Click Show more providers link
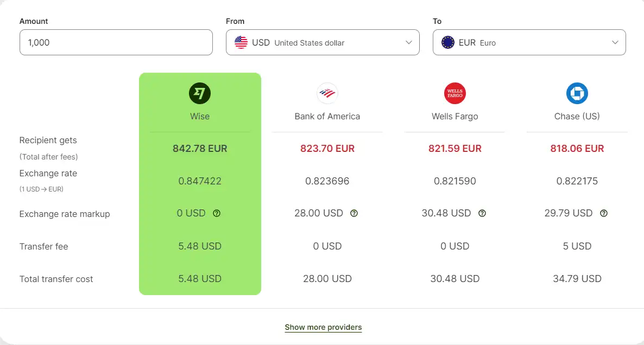 pyautogui.click(x=323, y=327)
